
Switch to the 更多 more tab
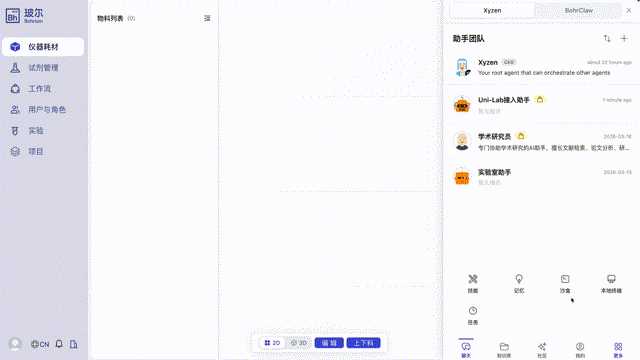pos(618,349)
